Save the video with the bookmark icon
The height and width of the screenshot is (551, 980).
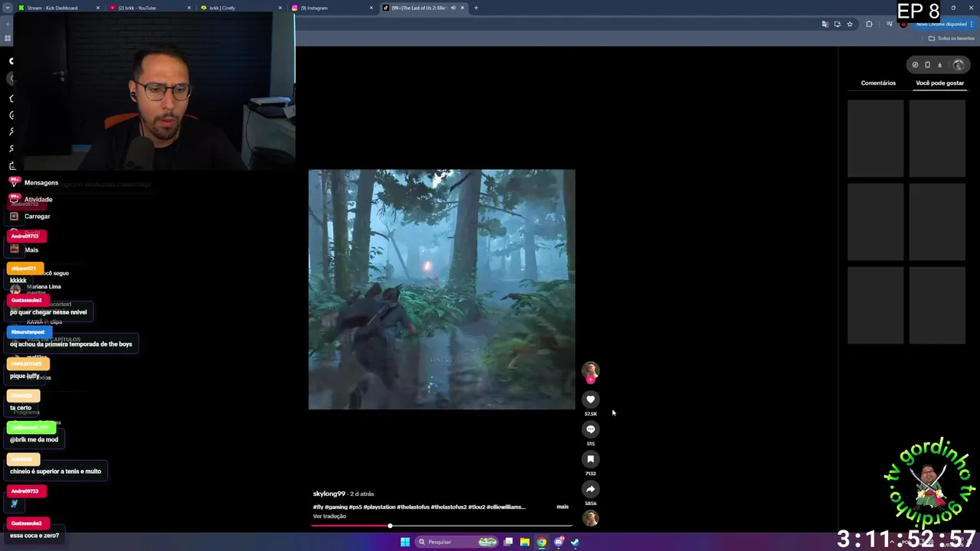pos(590,459)
